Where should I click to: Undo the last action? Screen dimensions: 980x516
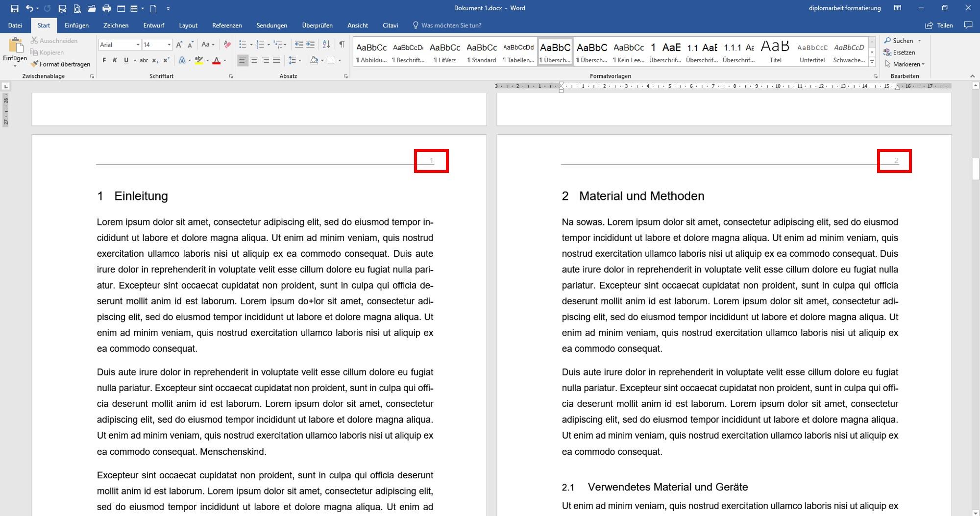(29, 8)
